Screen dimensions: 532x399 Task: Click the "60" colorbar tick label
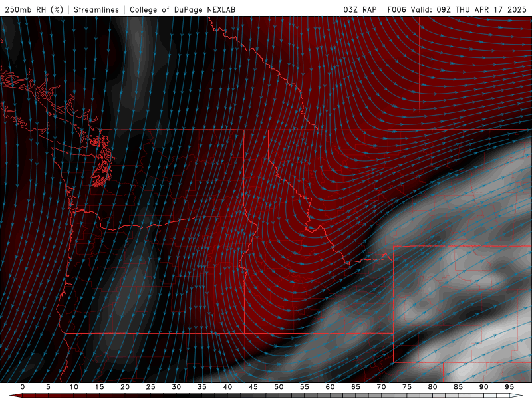coord(330,387)
